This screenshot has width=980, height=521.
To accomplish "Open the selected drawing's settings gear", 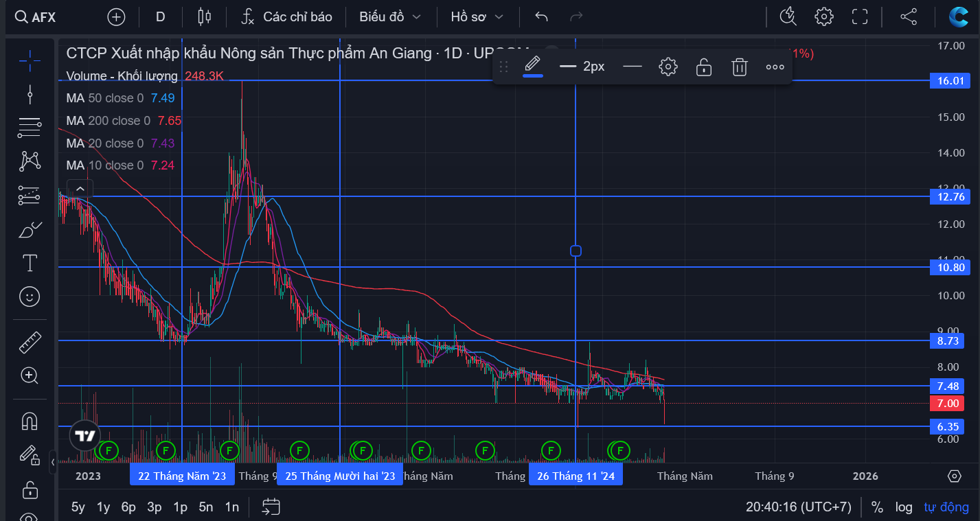I will click(668, 67).
